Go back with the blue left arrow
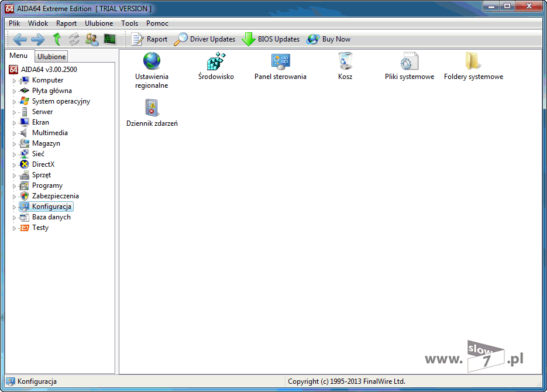 point(20,39)
